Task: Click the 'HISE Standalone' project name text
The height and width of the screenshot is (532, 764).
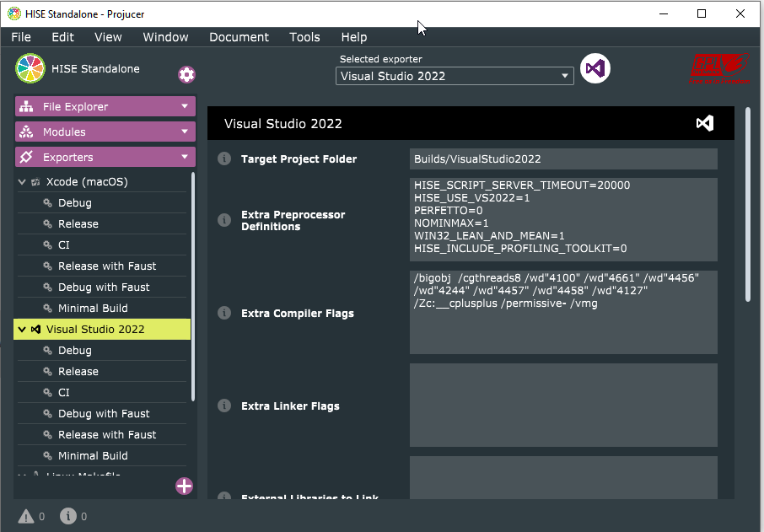Action: click(x=95, y=68)
